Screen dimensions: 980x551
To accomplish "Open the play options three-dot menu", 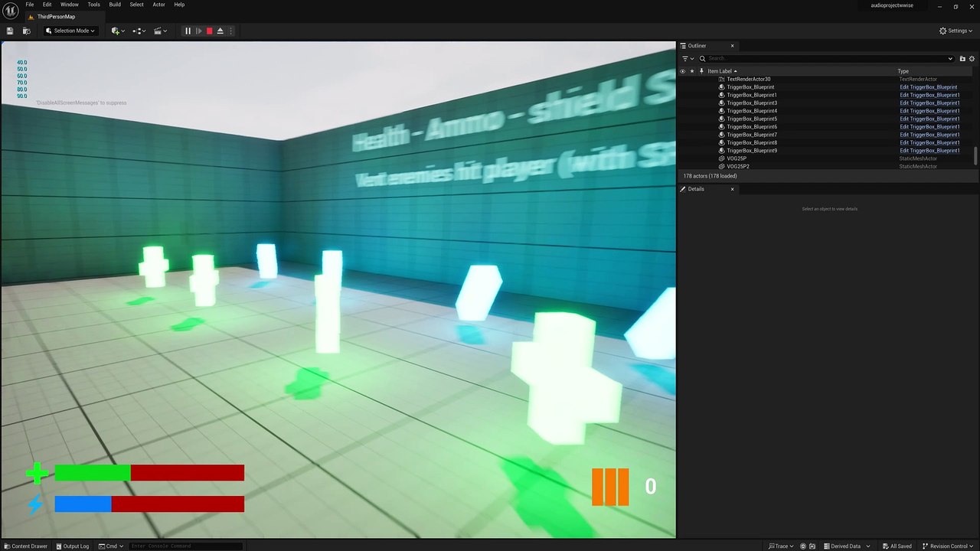I will pos(230,31).
